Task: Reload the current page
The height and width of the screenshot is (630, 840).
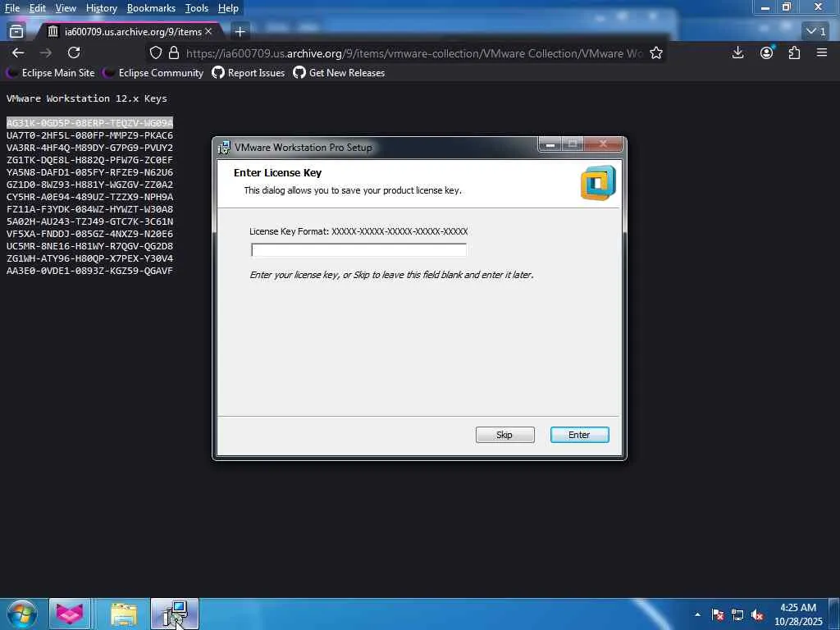Action: [74, 52]
